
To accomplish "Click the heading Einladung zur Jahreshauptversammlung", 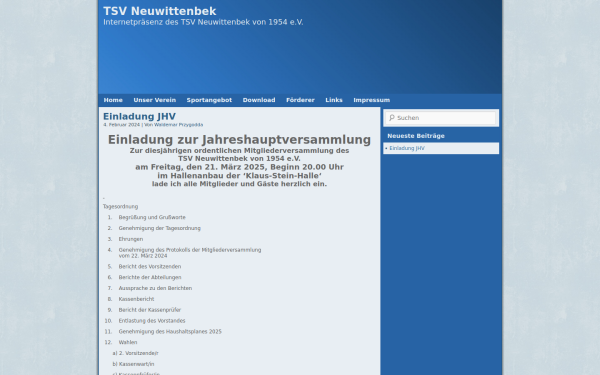I will [239, 139].
